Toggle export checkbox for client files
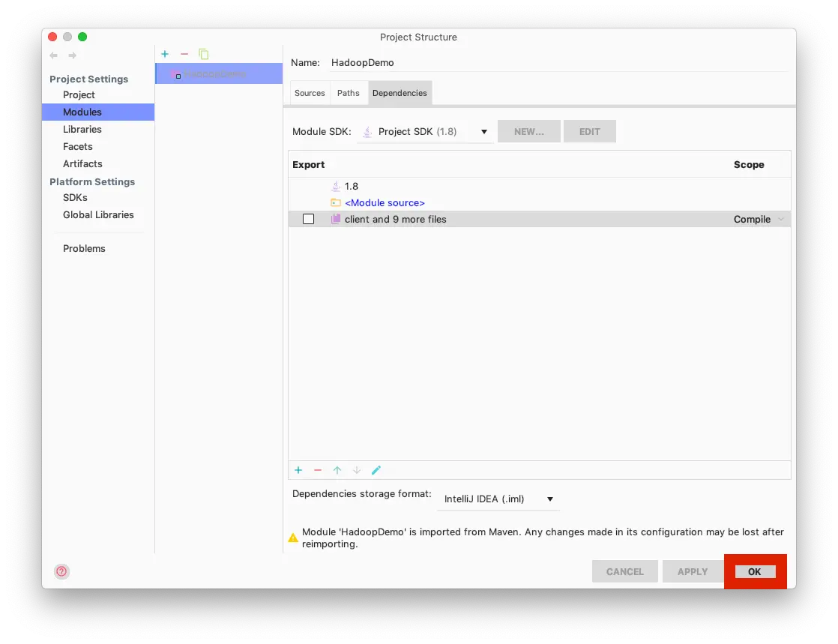The image size is (838, 644). (308, 219)
